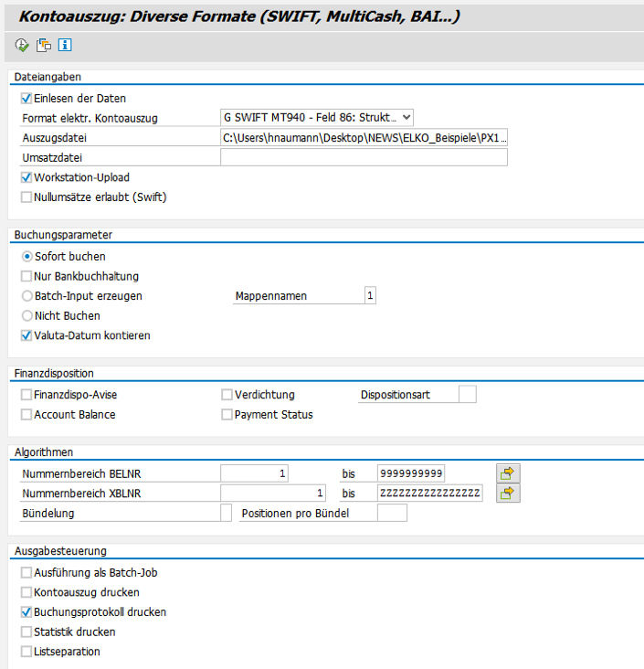Disable Buchungsprotokoll drucken
This screenshot has height=669, width=644.
pyautogui.click(x=26, y=612)
